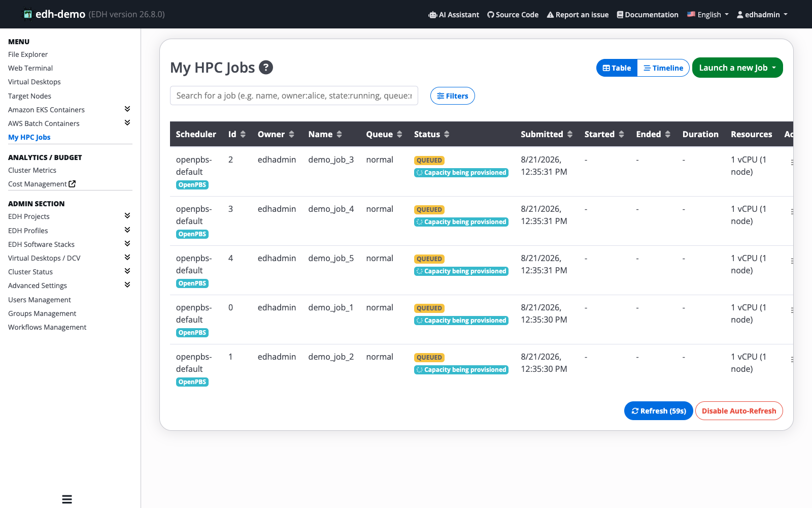This screenshot has height=508, width=812.
Task: Open actions menu for demo_job_3
Action: coord(792,163)
